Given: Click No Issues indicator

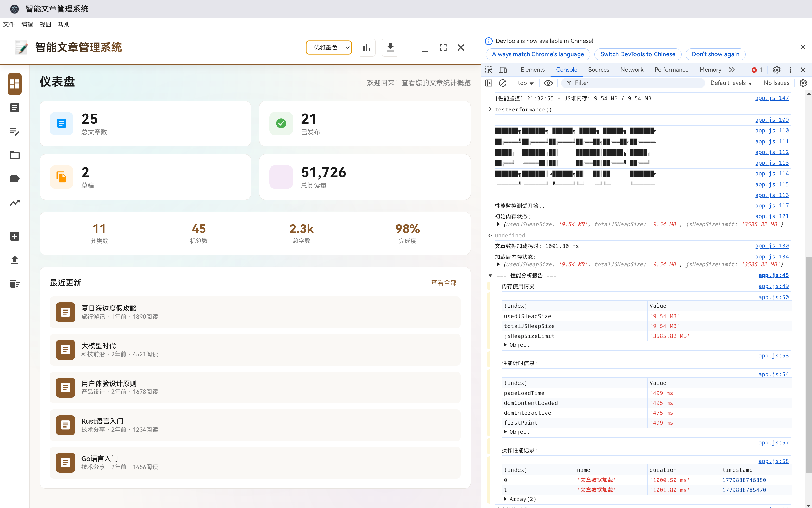Looking at the screenshot, I should [776, 83].
